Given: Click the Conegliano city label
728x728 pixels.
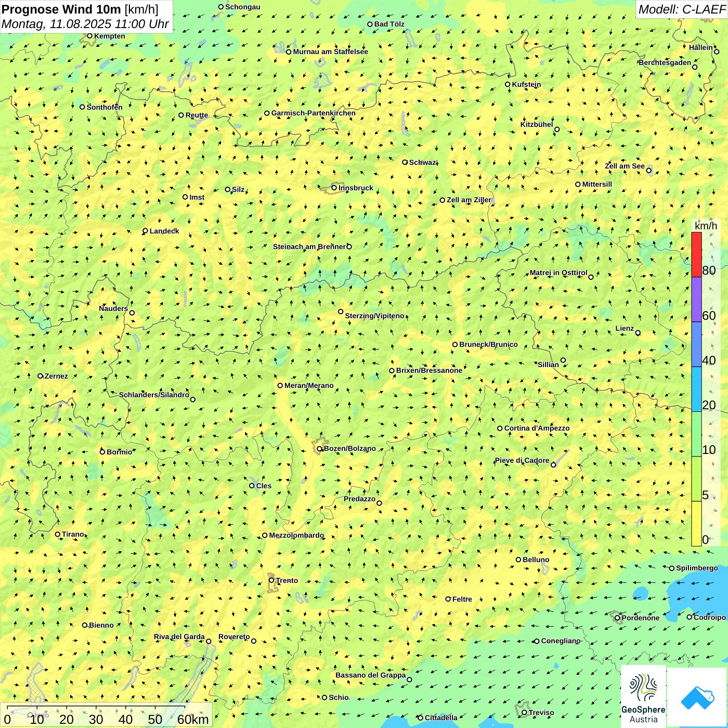Looking at the screenshot, I should [x=561, y=641].
